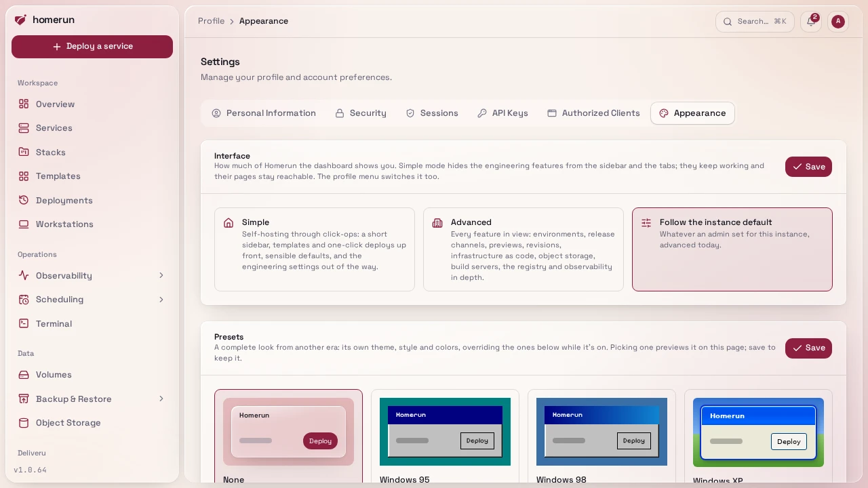Open the user avatar menu
This screenshot has width=868, height=488.
[x=838, y=21]
